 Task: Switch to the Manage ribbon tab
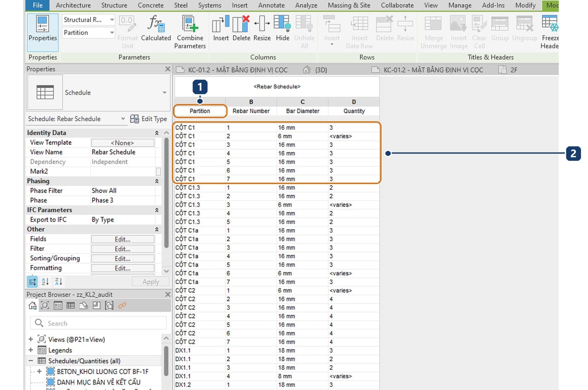coord(460,5)
